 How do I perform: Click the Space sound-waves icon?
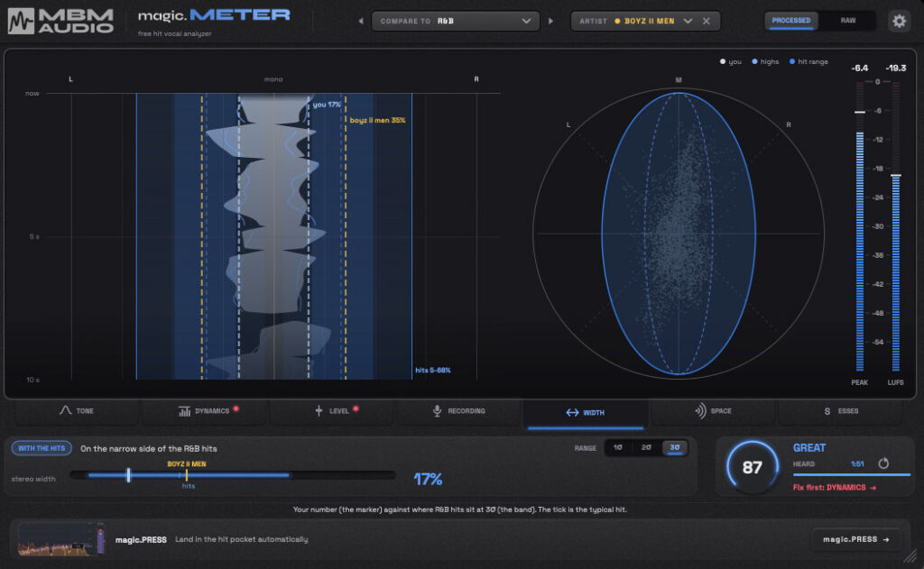pyautogui.click(x=700, y=410)
